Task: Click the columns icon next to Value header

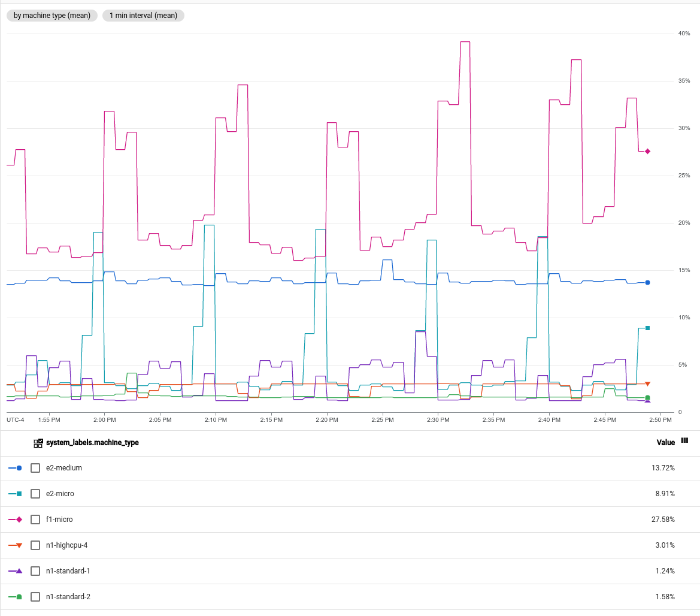Action: [683, 442]
